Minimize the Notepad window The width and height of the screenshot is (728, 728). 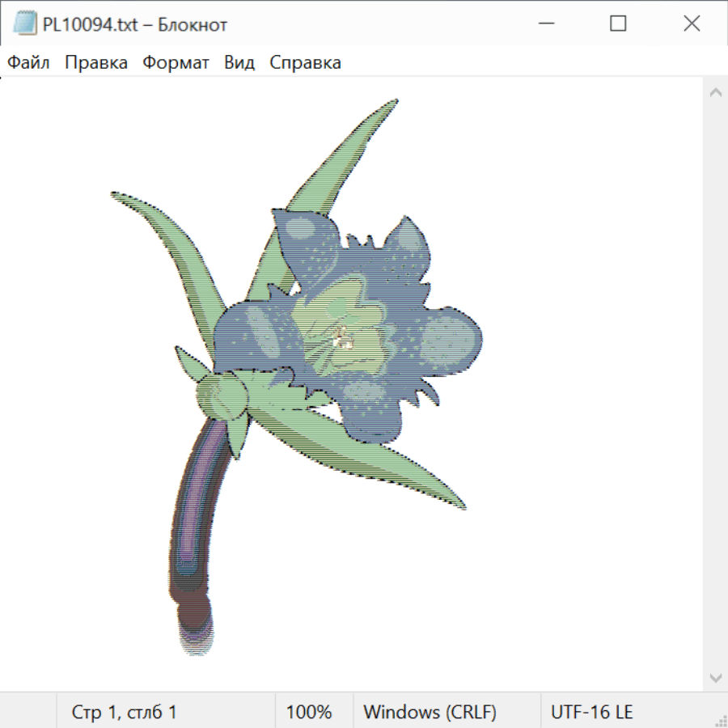click(x=546, y=24)
